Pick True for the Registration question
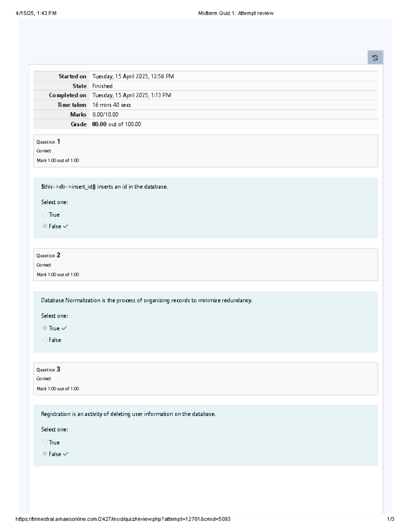The height and width of the screenshot is (532, 411). point(45,442)
